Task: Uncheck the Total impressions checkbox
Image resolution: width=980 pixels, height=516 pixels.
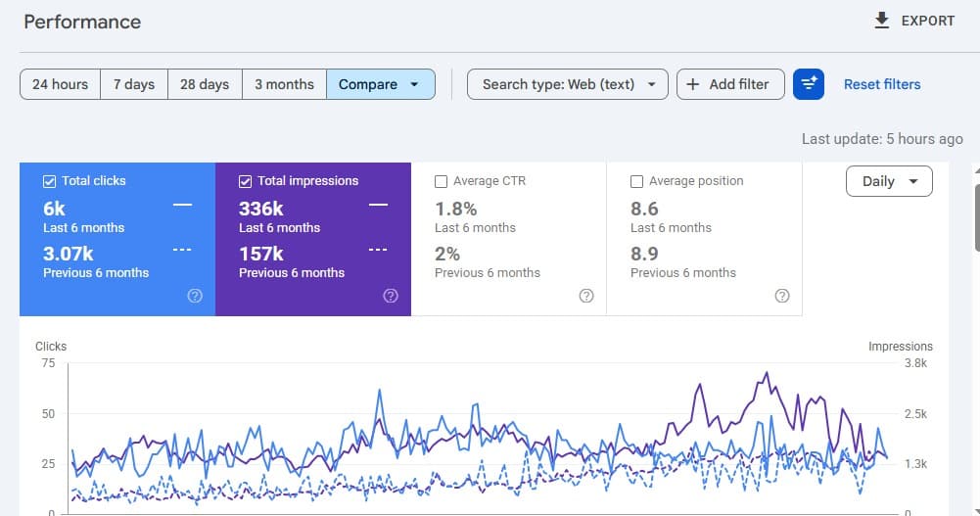Action: coord(245,181)
